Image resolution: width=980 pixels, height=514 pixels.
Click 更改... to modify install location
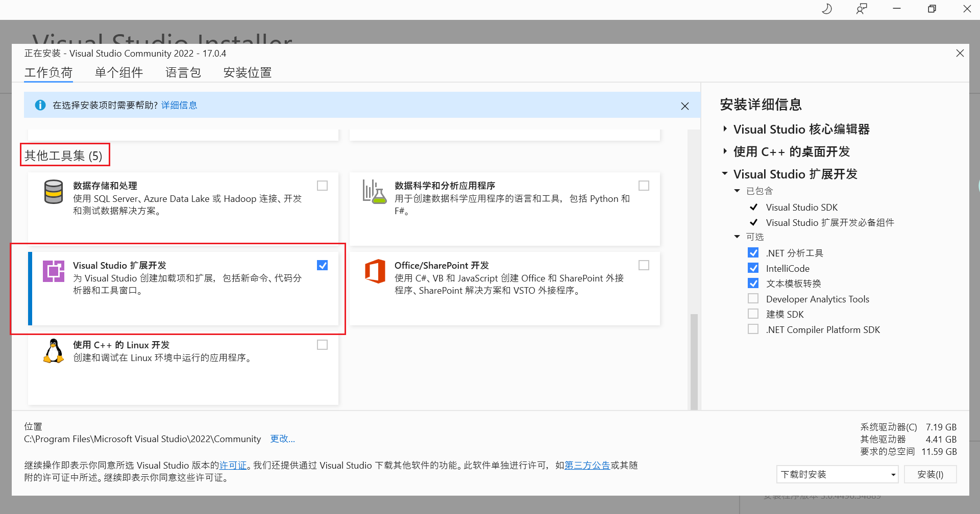point(282,439)
